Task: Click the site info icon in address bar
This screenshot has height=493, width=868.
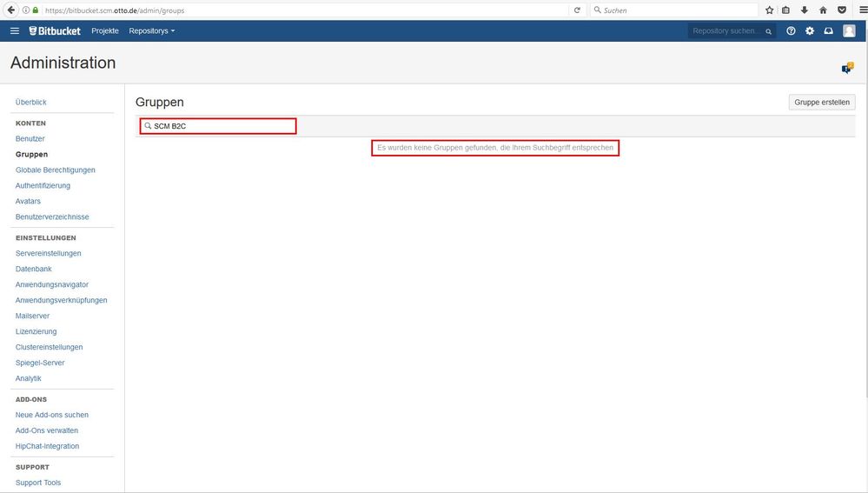Action: (26, 10)
